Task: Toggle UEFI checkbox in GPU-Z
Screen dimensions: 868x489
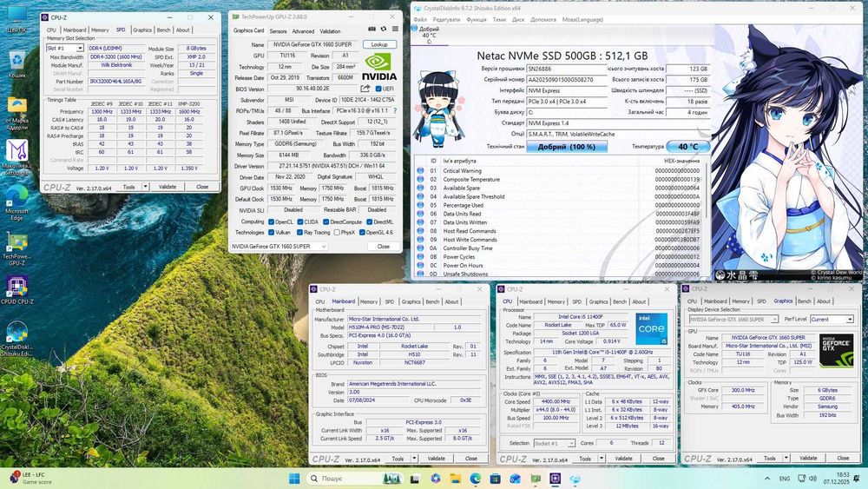Action: pos(378,89)
